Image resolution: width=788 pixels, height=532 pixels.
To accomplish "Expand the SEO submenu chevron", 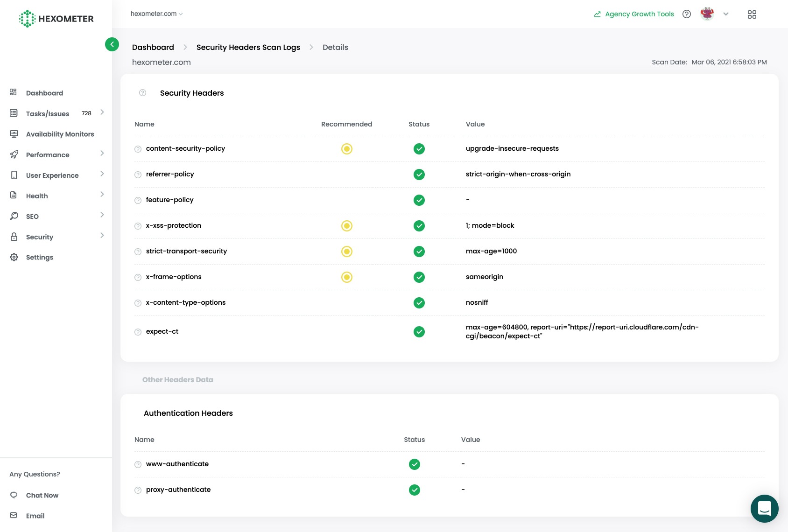I will pyautogui.click(x=102, y=215).
